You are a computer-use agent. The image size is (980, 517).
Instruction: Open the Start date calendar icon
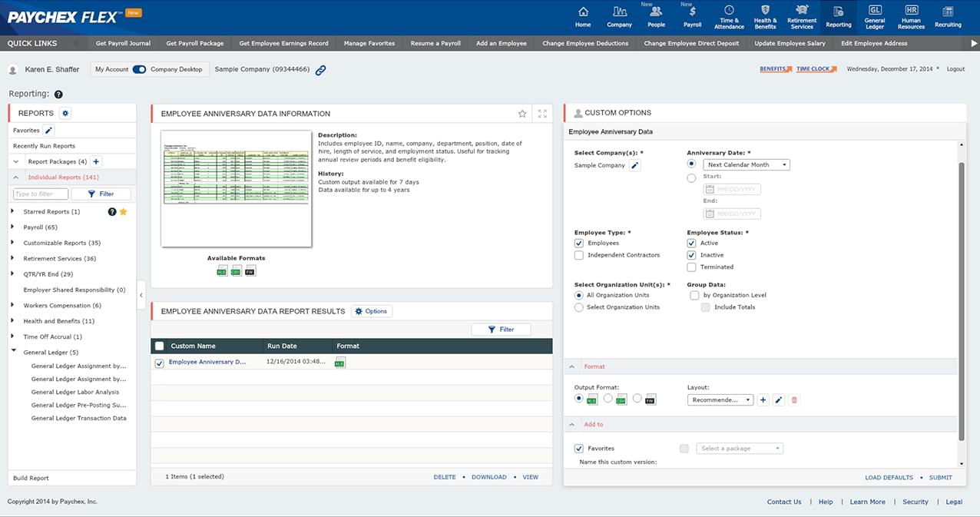[x=710, y=189]
